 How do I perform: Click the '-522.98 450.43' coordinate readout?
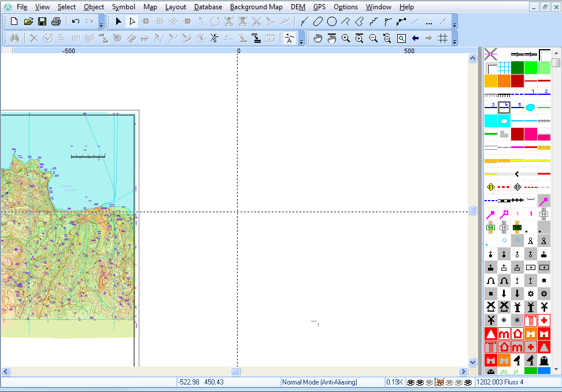coord(201,382)
